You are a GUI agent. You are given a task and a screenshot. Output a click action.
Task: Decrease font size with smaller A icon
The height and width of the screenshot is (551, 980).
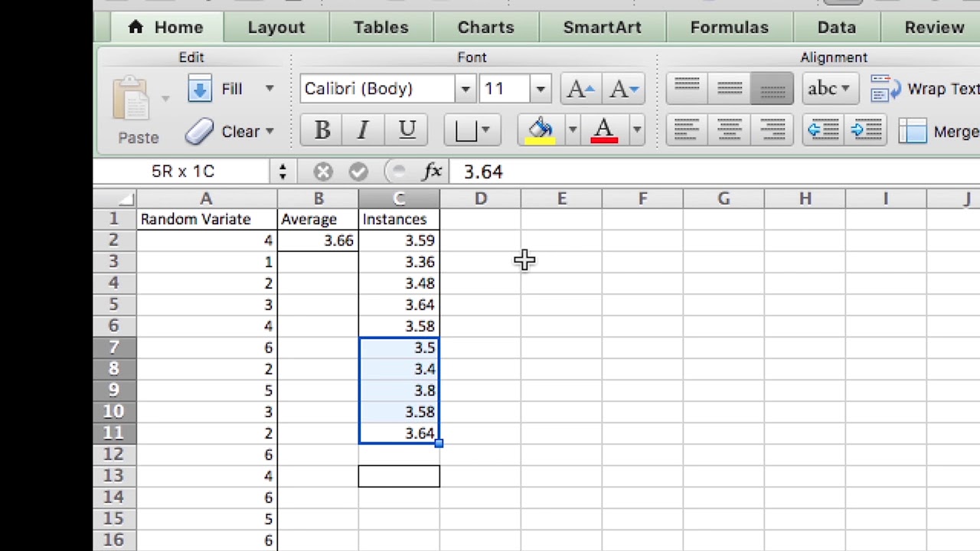[623, 89]
